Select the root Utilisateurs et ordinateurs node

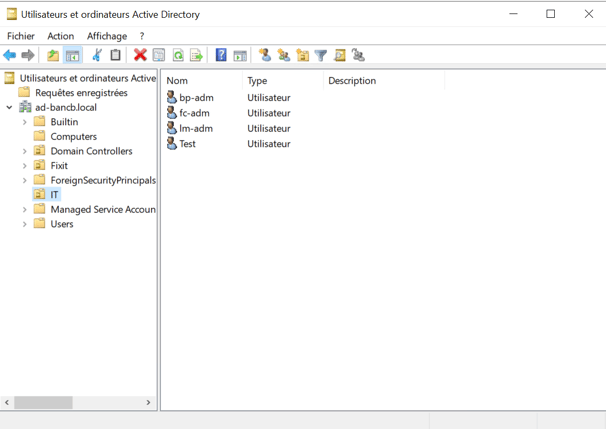pyautogui.click(x=88, y=78)
